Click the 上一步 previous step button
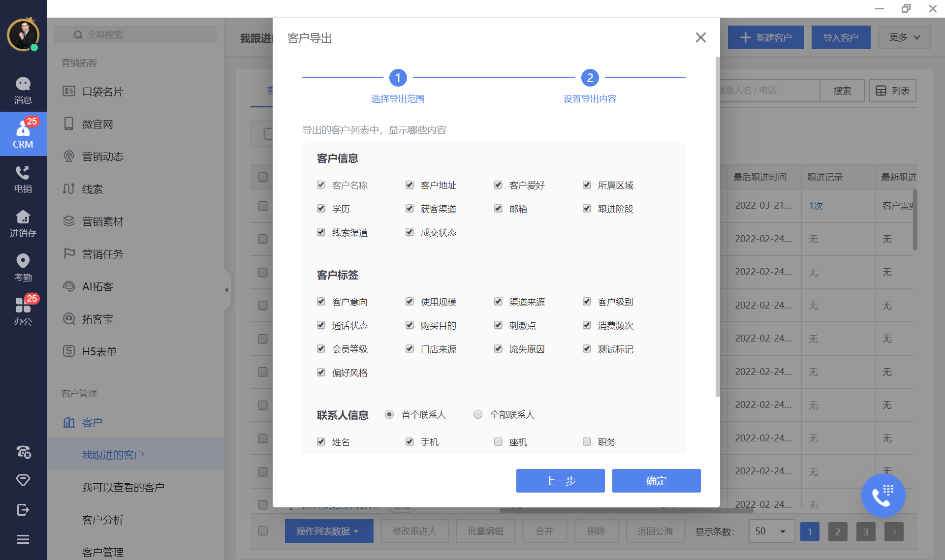945x560 pixels. (560, 481)
